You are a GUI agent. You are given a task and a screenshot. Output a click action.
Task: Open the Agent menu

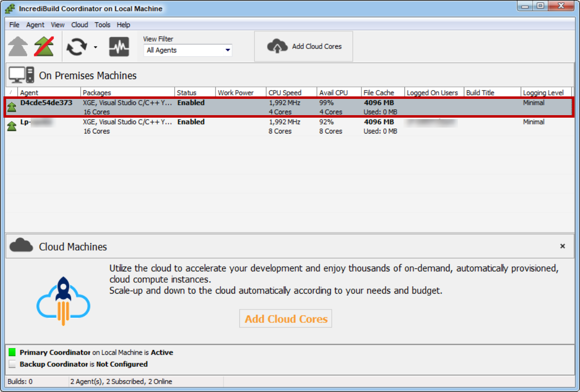click(x=35, y=25)
